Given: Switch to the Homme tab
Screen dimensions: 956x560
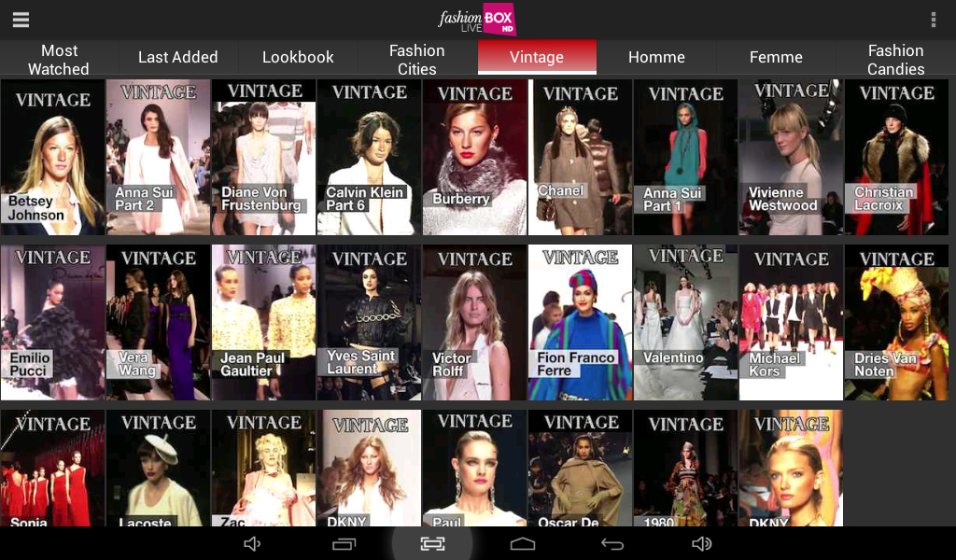Looking at the screenshot, I should coord(656,57).
